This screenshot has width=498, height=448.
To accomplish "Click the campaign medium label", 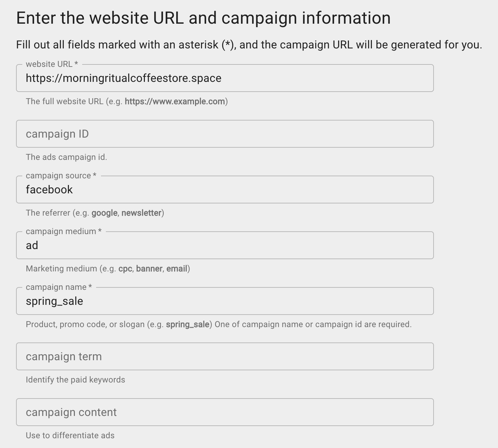I will (x=62, y=231).
